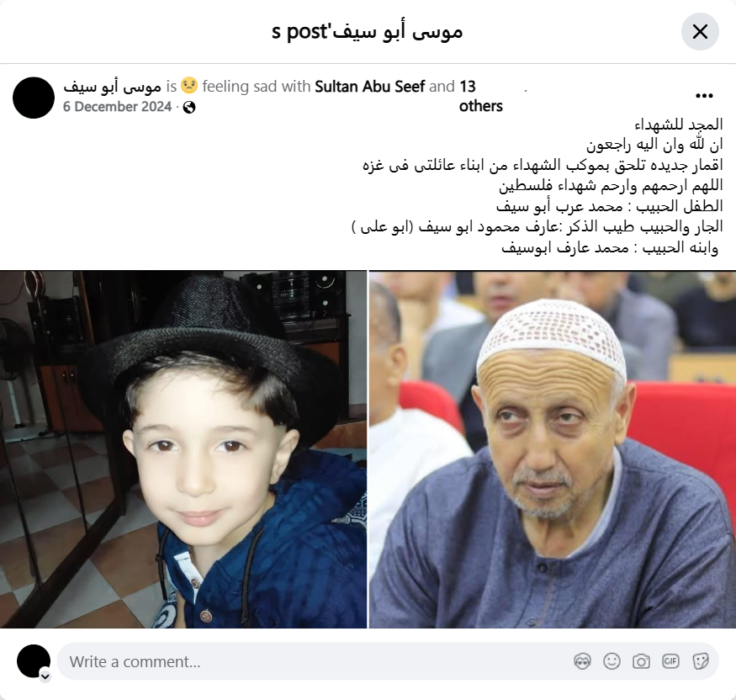The height and width of the screenshot is (700, 736).
Task: Open the emoji picker in comment box
Action: click(612, 661)
